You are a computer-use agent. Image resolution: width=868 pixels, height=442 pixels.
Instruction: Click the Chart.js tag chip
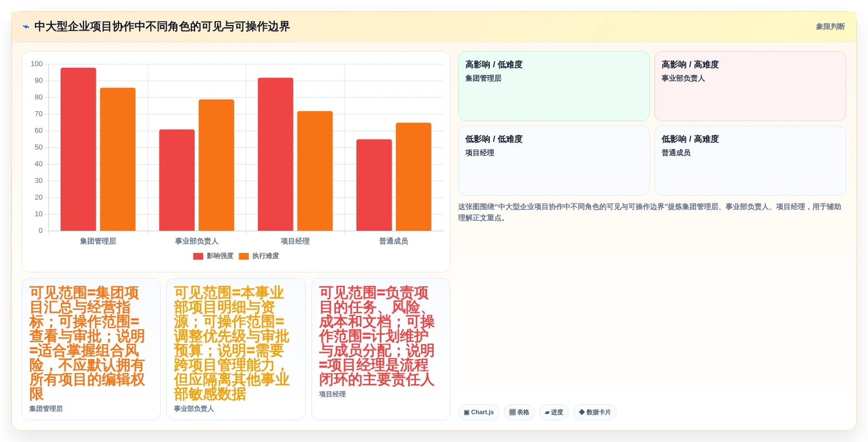479,412
